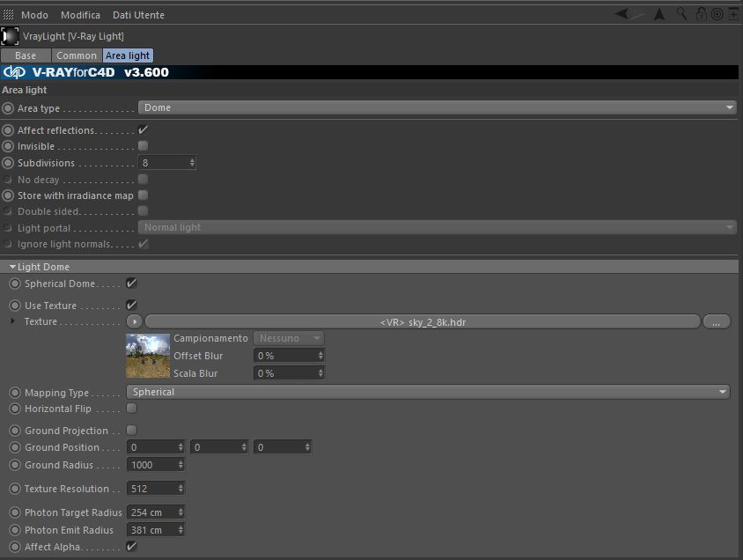Viewport: 743px width, 560px height.
Task: Click the animation dot beside Store with irradiance map
Action: tap(8, 195)
